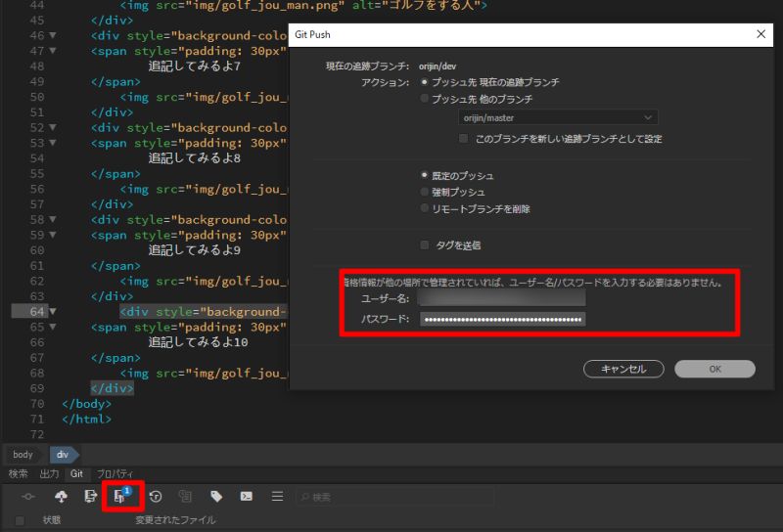The image size is (783, 532).
Task: Click the Git Push icon with badge
Action: [x=121, y=495]
